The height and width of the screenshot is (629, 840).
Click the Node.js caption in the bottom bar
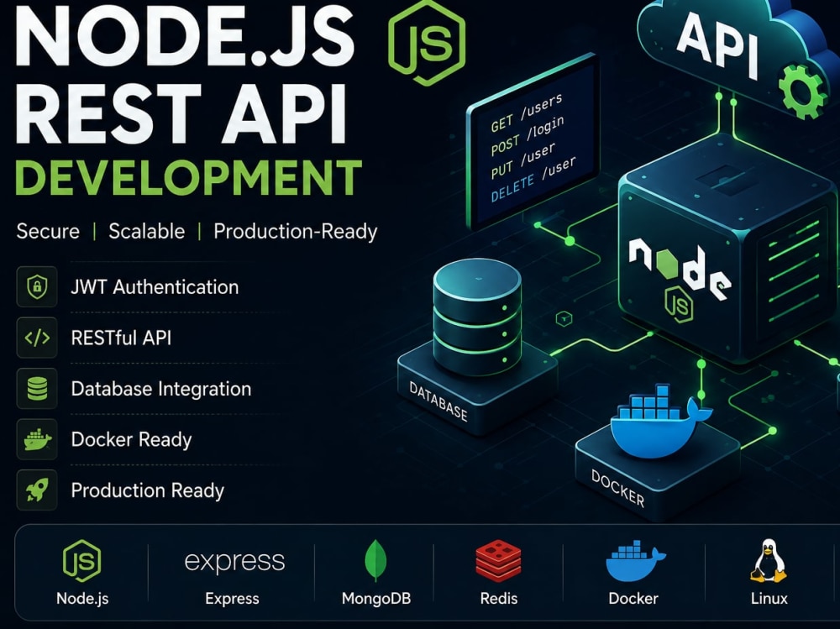coord(82,599)
